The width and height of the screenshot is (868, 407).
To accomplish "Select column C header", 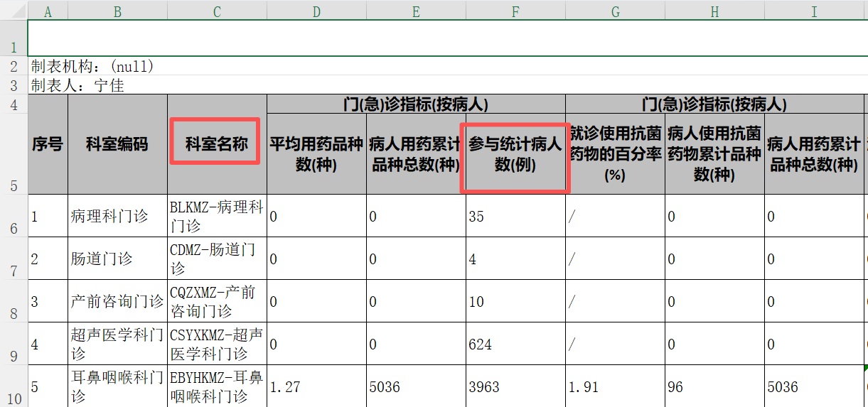I will tap(217, 11).
